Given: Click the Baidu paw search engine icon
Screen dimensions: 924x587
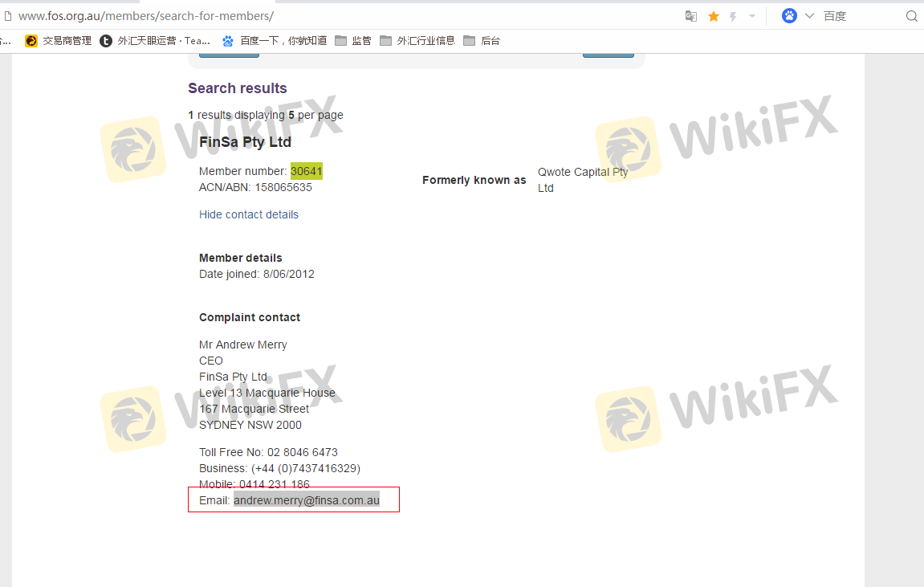Looking at the screenshot, I should pos(789,16).
